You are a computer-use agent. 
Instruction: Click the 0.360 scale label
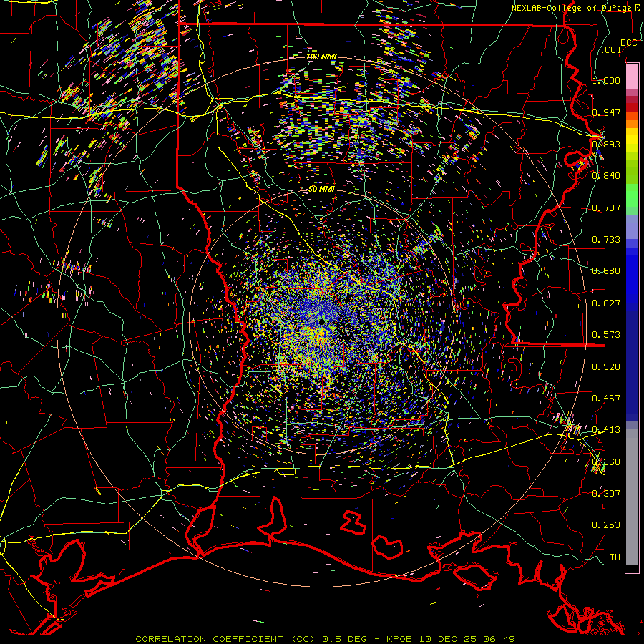click(x=606, y=462)
